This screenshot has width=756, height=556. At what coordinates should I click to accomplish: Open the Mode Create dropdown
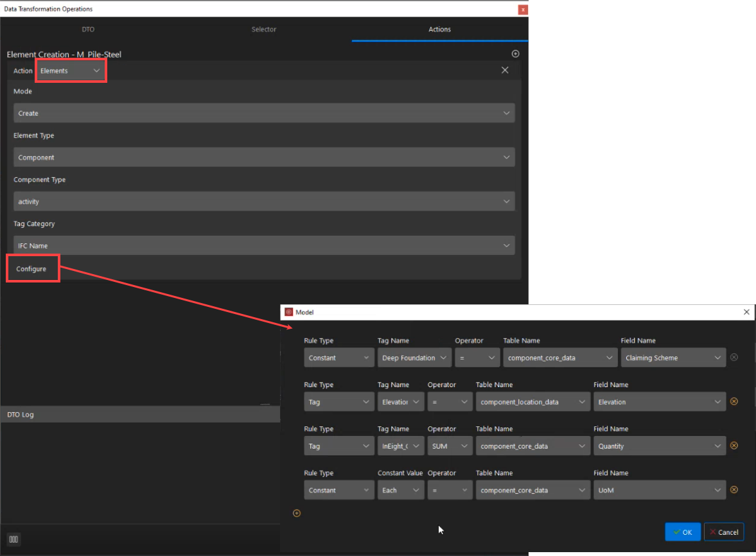tap(264, 113)
